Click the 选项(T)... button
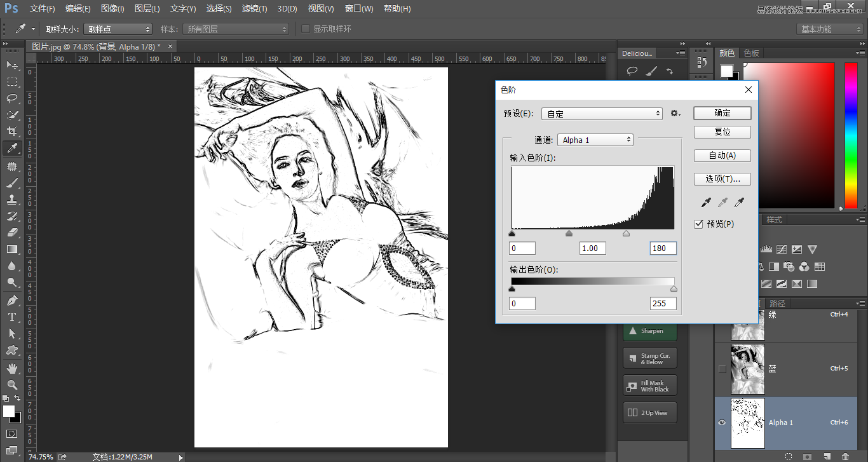The height and width of the screenshot is (462, 868). (722, 179)
